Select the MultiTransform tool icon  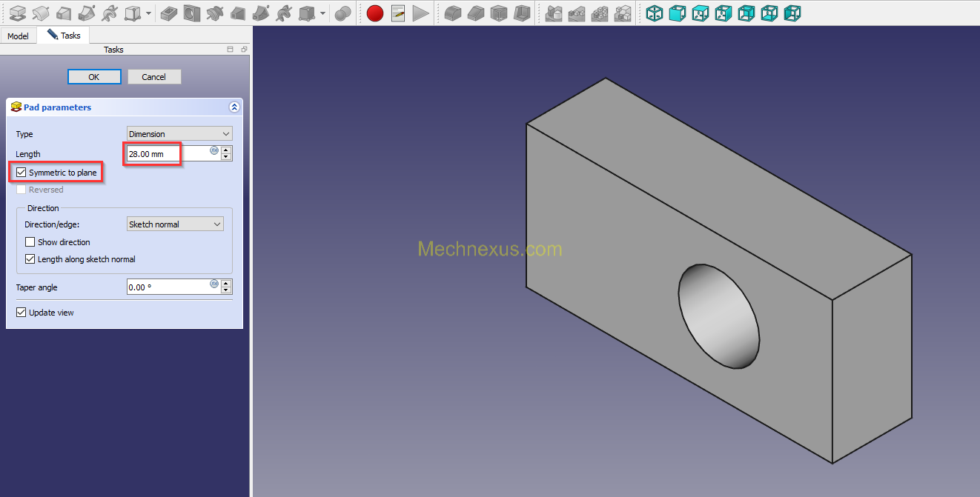point(623,13)
